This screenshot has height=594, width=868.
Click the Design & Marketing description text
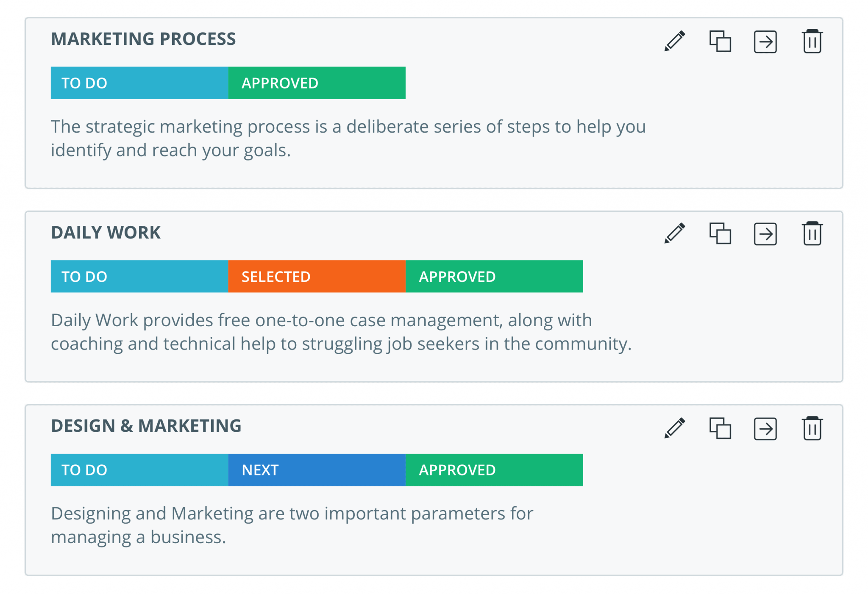[x=292, y=525]
